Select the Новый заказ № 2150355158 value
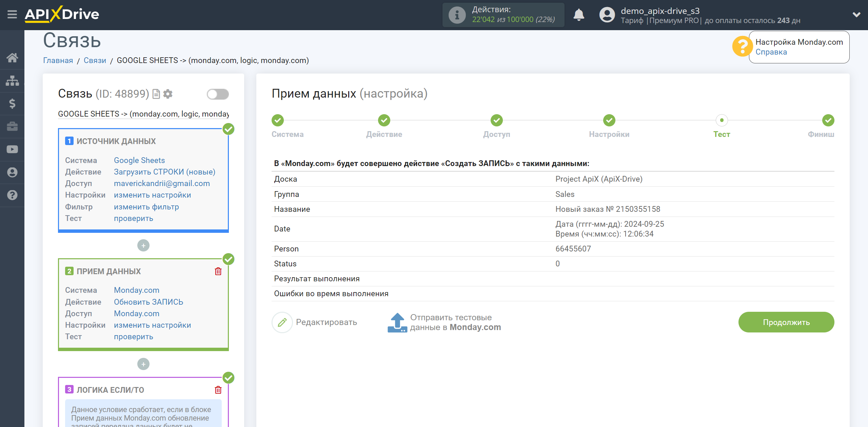The width and height of the screenshot is (868, 427). pyautogui.click(x=608, y=209)
